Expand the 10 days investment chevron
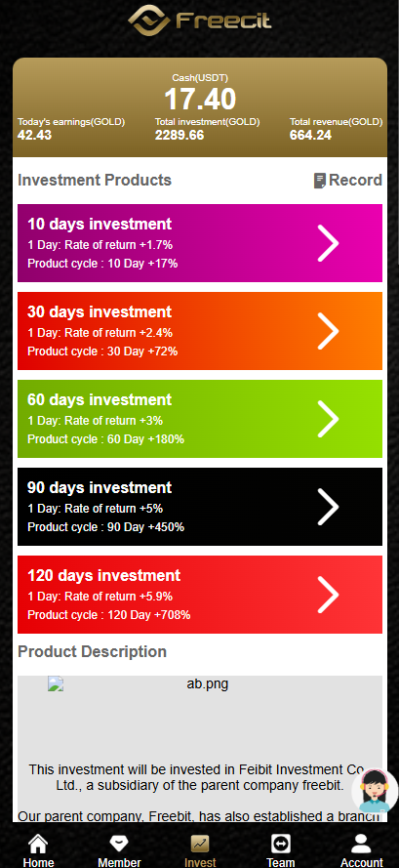The width and height of the screenshot is (399, 868). 328,243
